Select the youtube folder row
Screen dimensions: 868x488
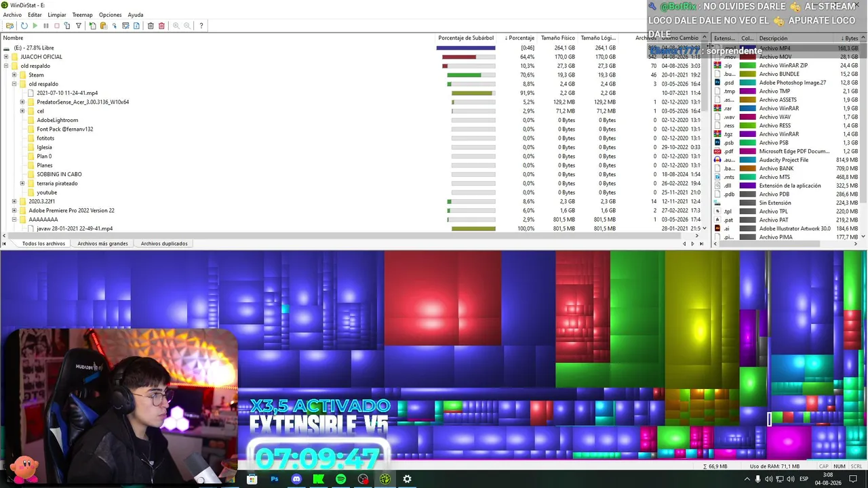[x=47, y=192]
